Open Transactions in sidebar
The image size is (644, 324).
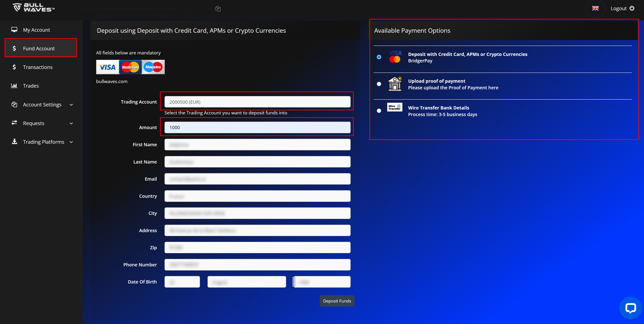[x=38, y=67]
